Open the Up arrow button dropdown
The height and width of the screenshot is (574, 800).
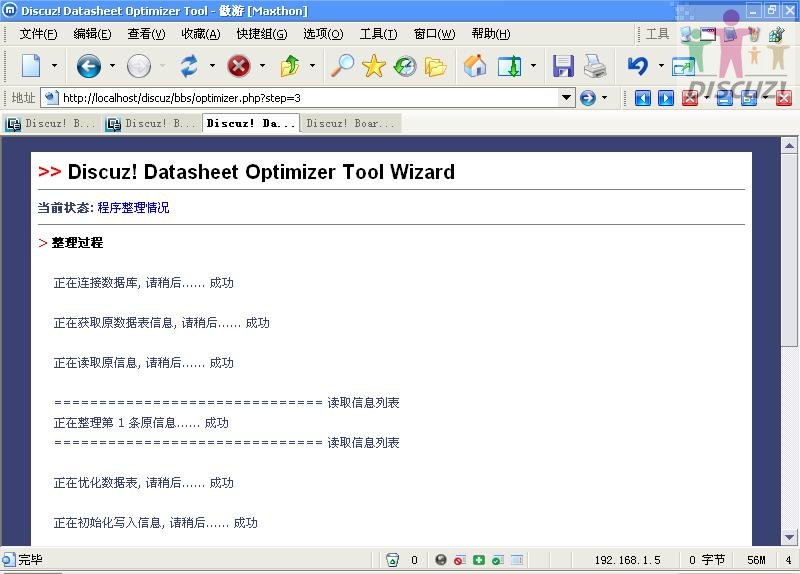pyautogui.click(x=312, y=66)
